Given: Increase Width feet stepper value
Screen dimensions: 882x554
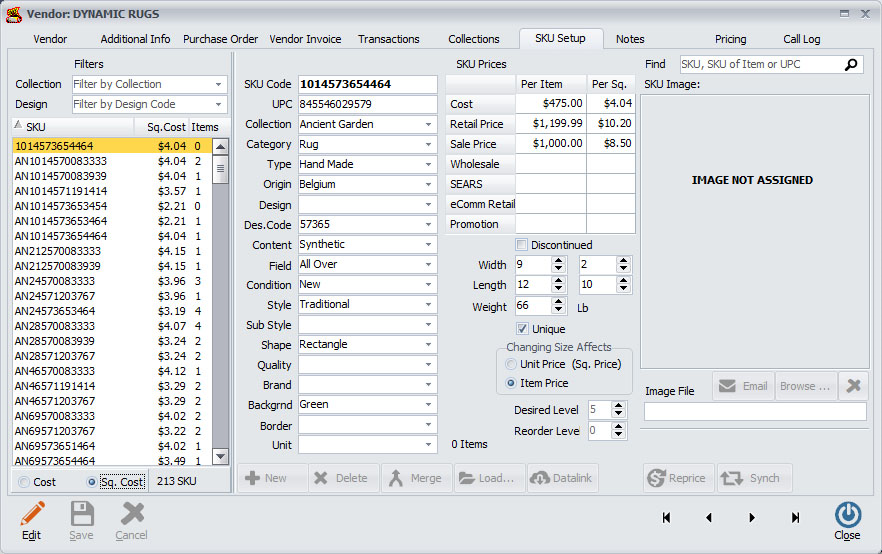Looking at the screenshot, I should point(558,260).
